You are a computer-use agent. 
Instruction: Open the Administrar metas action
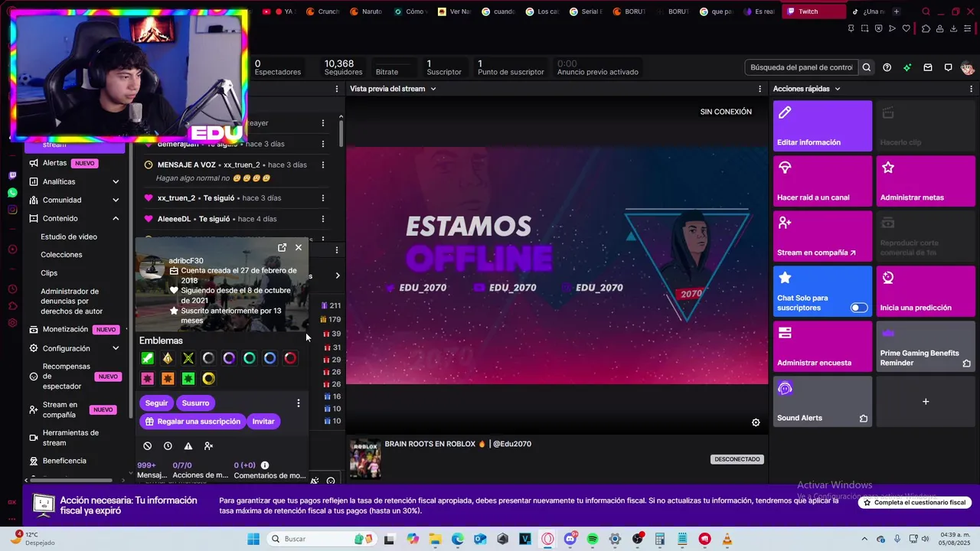(x=926, y=181)
